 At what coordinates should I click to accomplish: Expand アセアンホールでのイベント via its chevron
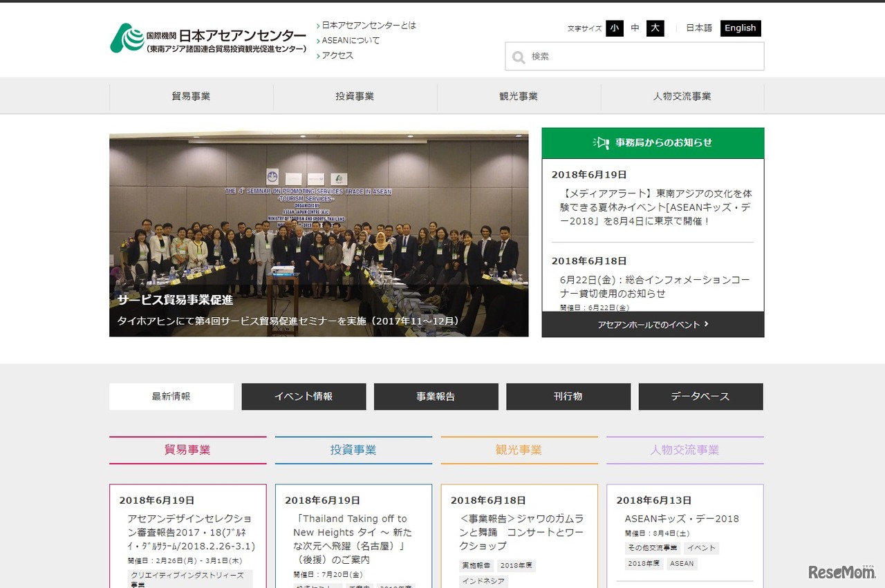click(705, 325)
